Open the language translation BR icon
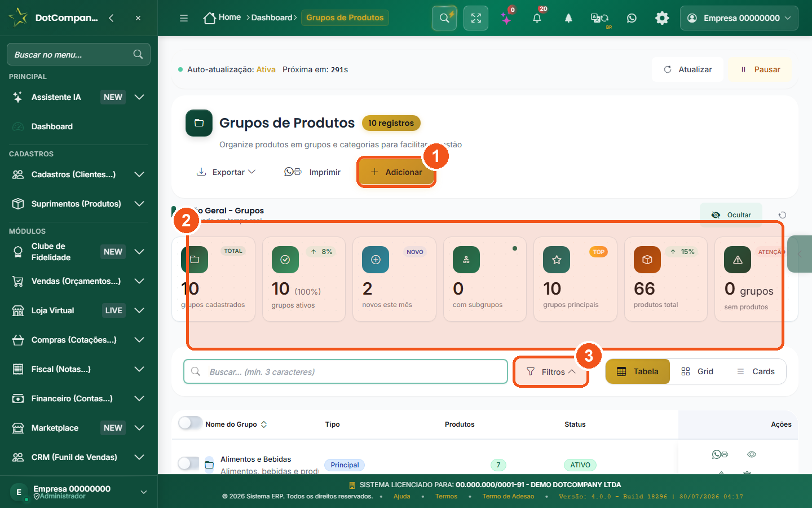 coord(599,18)
